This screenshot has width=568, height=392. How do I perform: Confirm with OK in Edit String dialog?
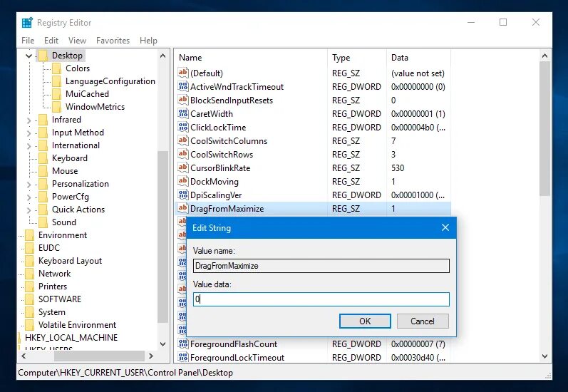[365, 321]
